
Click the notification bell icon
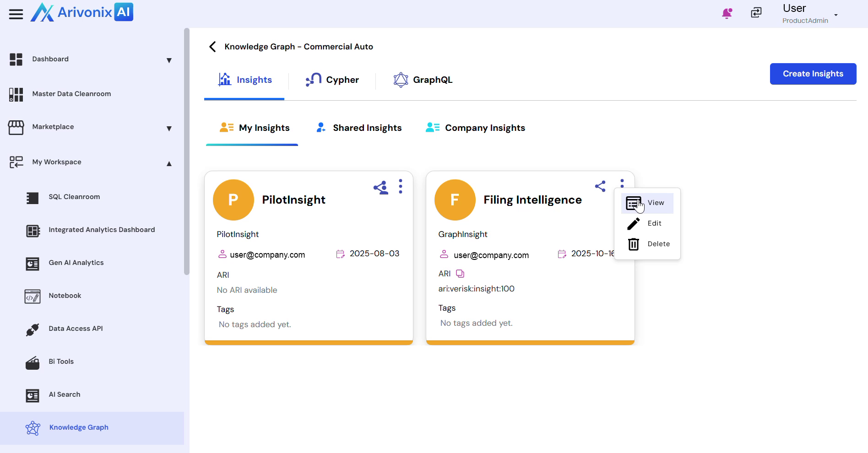[x=727, y=13]
